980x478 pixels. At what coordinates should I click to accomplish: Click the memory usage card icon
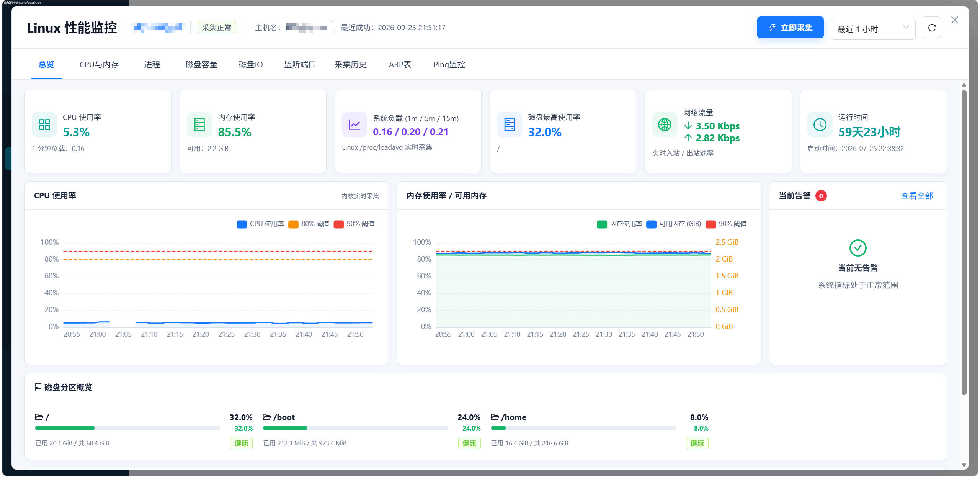click(x=199, y=124)
